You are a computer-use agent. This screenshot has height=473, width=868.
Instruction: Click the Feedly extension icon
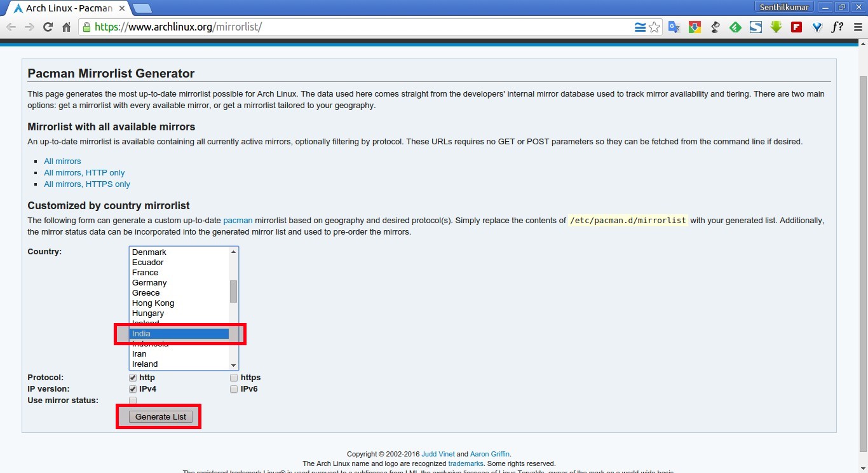(735, 27)
